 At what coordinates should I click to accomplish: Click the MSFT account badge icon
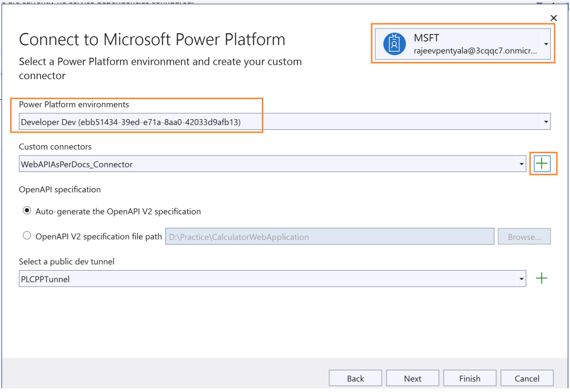[394, 43]
